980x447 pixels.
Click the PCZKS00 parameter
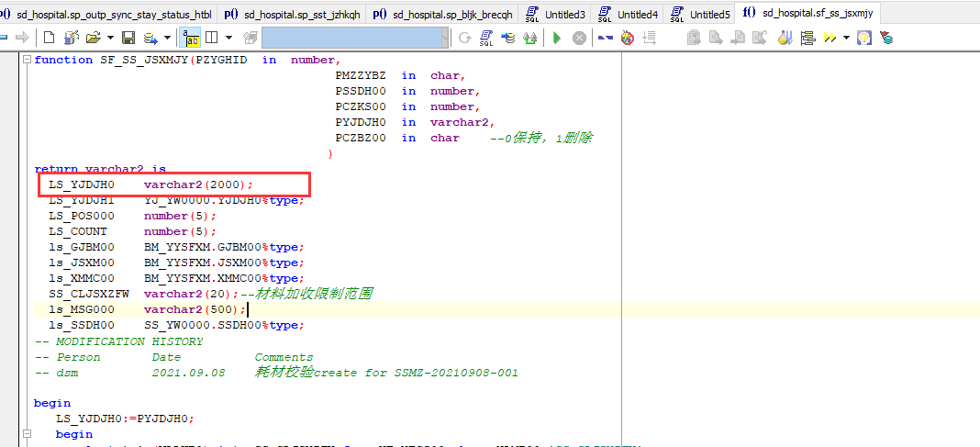click(x=361, y=106)
